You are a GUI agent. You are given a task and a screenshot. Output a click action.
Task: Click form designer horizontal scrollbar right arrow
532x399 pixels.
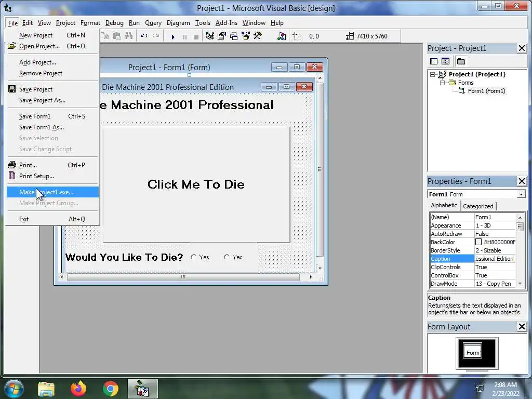click(x=311, y=277)
